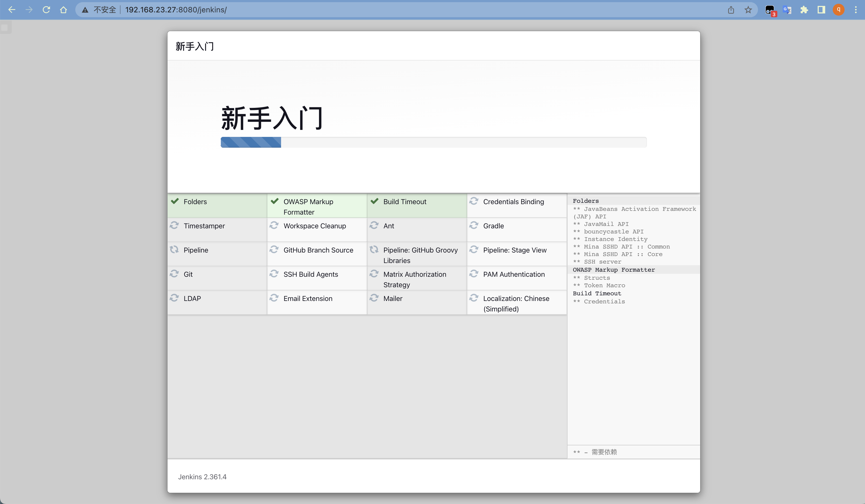Click the Timestamper pending sync icon
865x504 pixels.
[x=174, y=225]
